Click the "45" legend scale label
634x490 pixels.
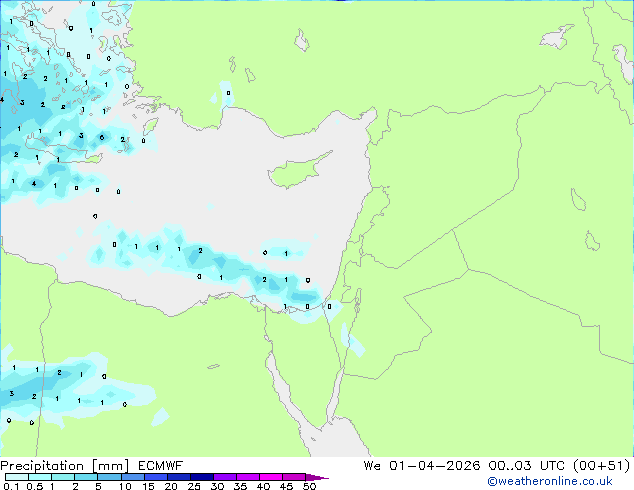286,486
